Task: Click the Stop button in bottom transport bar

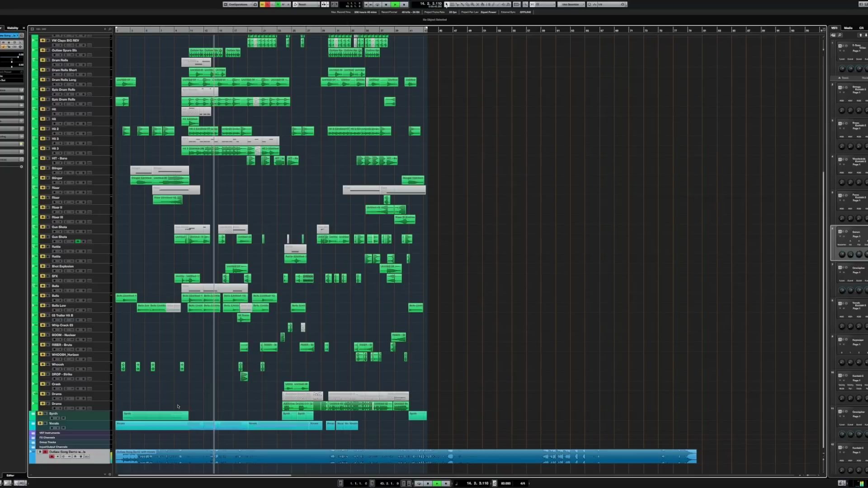Action: tap(428, 483)
